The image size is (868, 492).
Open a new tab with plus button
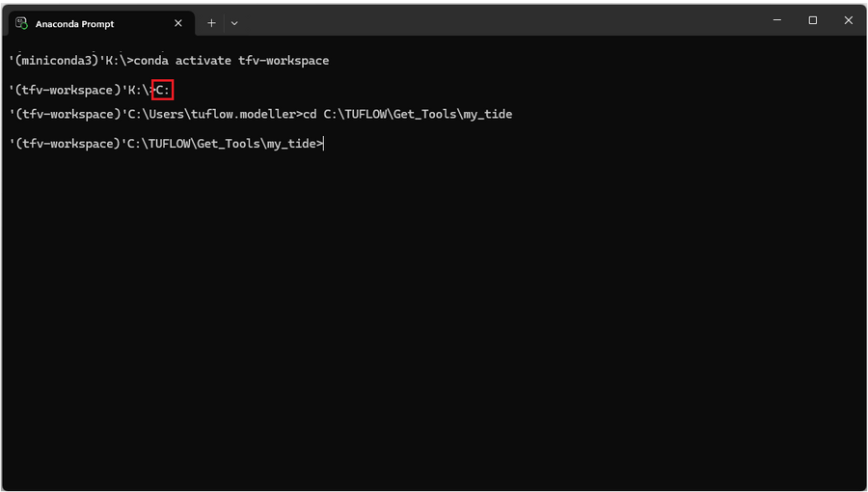tap(211, 23)
